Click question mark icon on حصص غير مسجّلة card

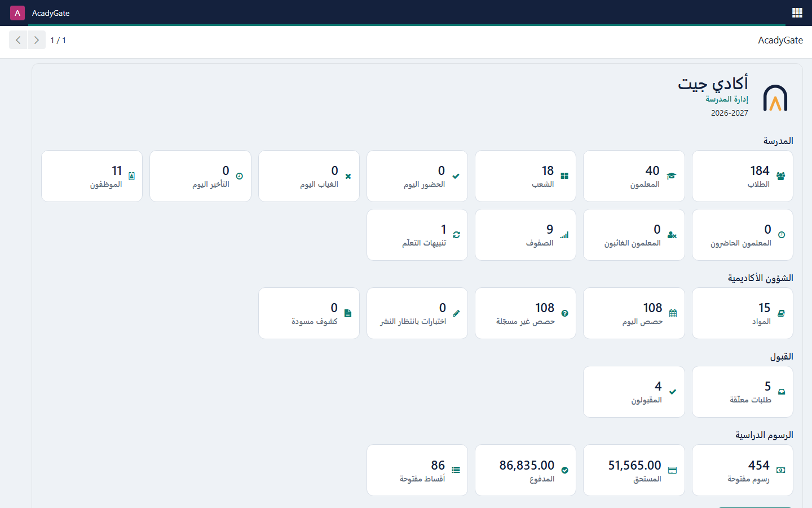[565, 313]
